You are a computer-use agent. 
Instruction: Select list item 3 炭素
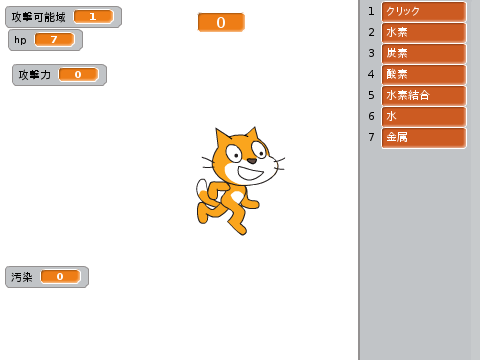coord(424,54)
